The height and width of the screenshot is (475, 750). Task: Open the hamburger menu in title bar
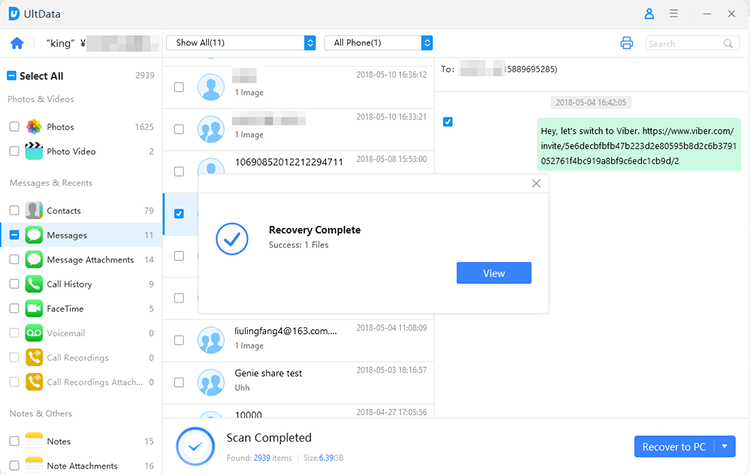click(674, 14)
